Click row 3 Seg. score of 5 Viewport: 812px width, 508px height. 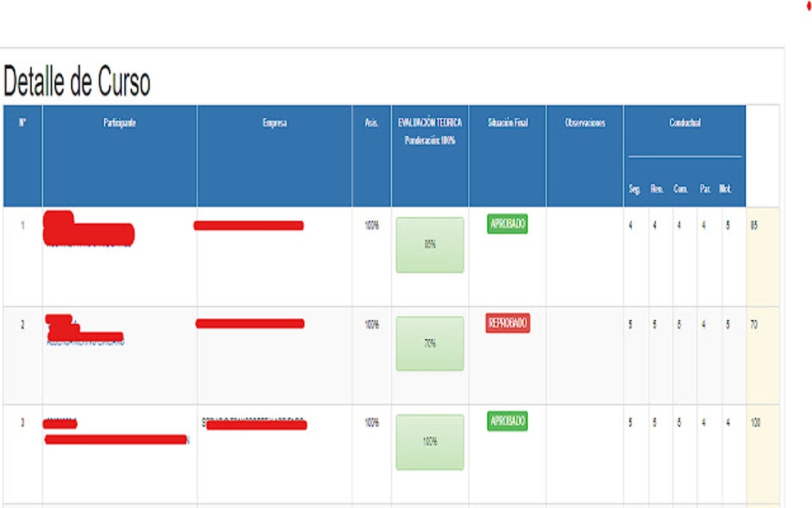click(x=630, y=423)
